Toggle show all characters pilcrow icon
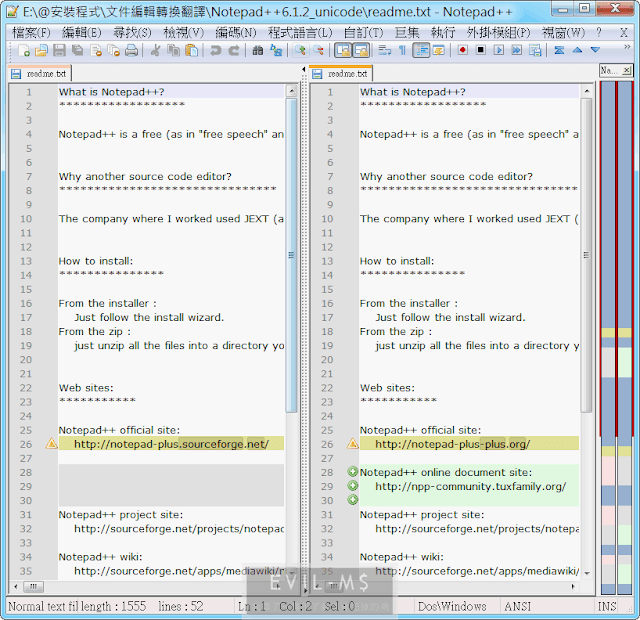The height and width of the screenshot is (620, 640). (x=402, y=50)
